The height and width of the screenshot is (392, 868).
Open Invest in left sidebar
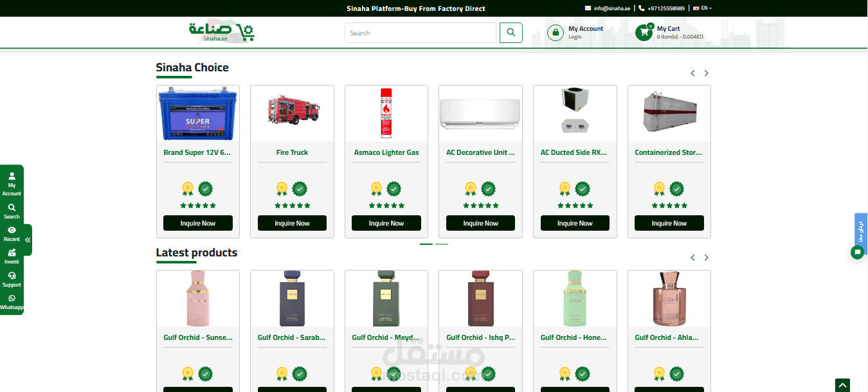12,256
